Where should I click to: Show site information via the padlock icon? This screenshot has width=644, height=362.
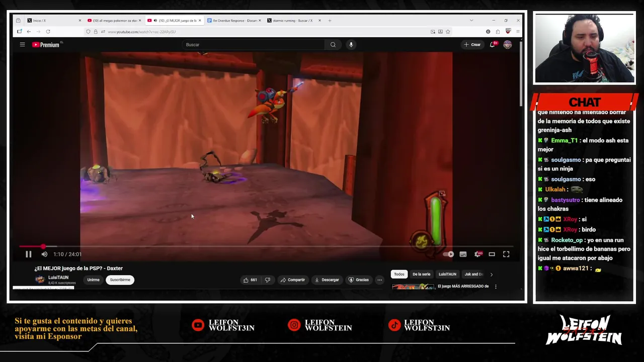95,32
